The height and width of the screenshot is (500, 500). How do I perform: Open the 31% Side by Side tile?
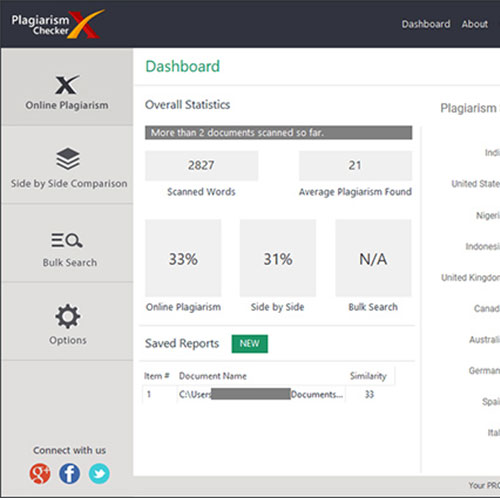click(x=278, y=258)
